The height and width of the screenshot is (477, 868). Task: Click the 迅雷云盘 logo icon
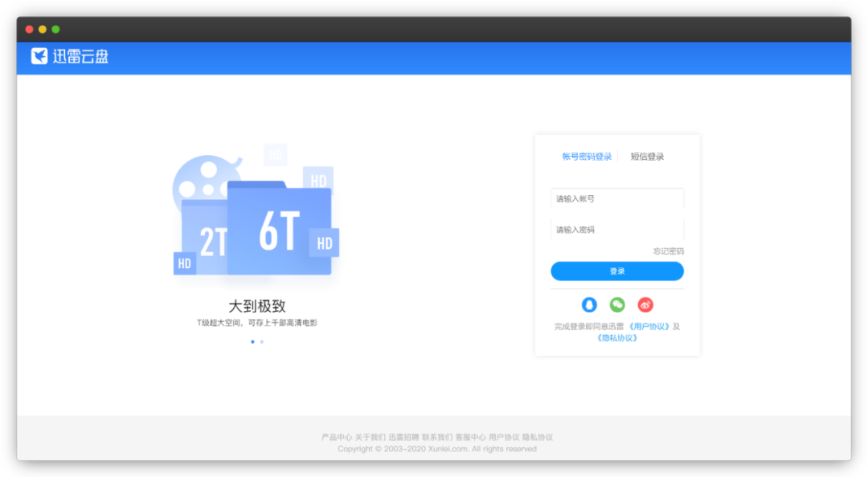tap(39, 56)
